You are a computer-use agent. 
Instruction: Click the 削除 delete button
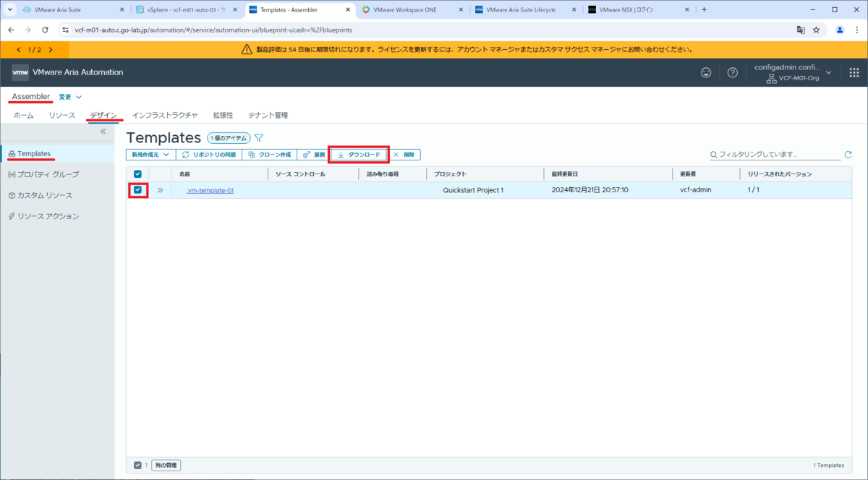404,155
